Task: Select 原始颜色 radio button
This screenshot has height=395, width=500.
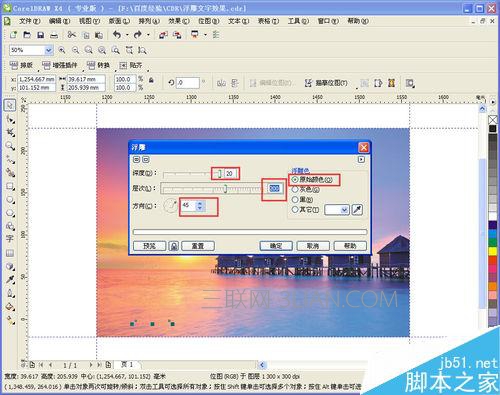Action: [x=295, y=180]
